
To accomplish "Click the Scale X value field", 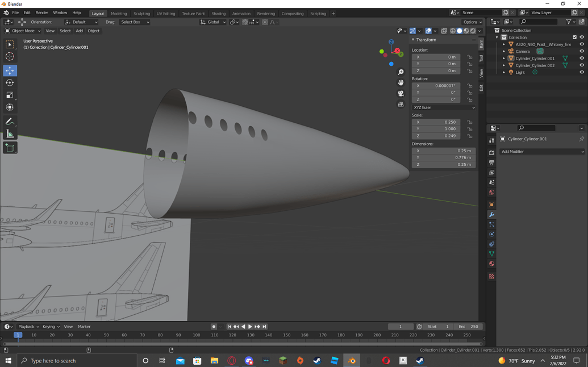I will 436,122.
